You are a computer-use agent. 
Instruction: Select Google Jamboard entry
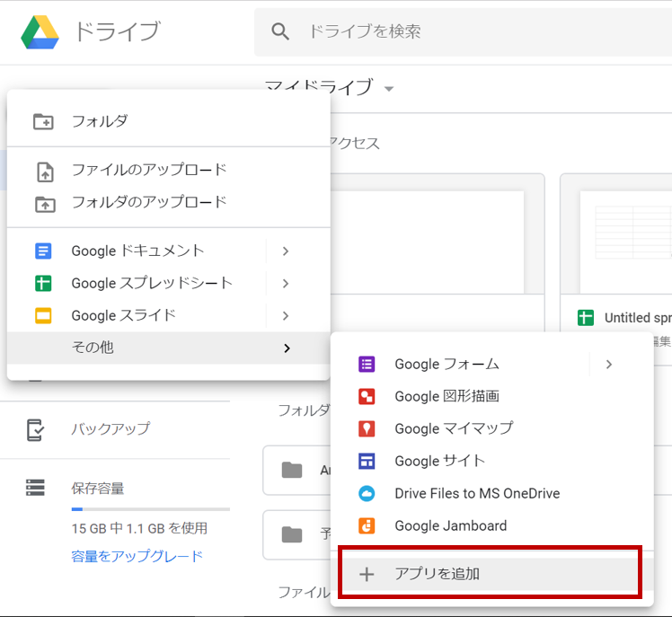[x=492, y=525]
